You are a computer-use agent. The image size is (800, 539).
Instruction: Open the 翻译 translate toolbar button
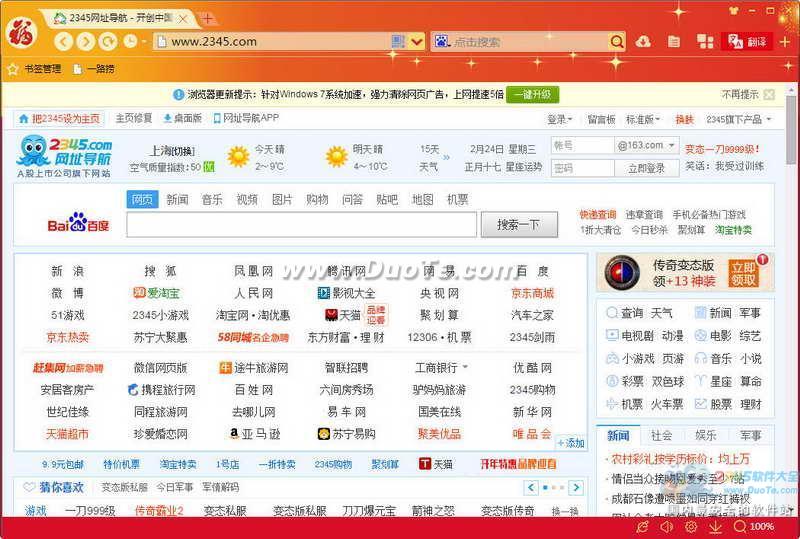pos(747,41)
